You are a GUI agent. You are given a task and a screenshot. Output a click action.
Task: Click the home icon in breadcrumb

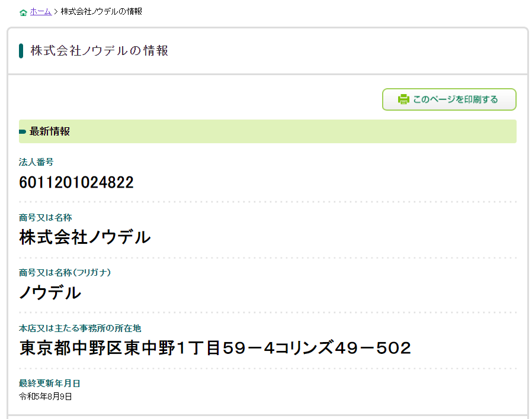[23, 12]
